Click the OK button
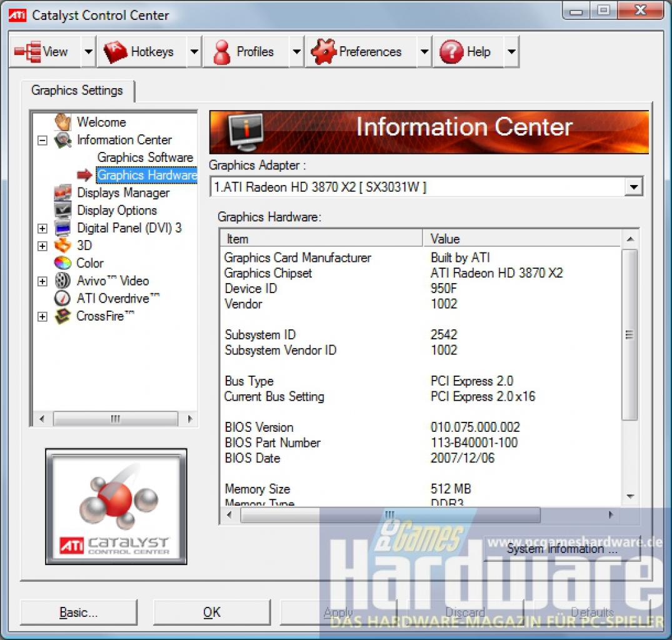This screenshot has height=640, width=672. [x=212, y=612]
